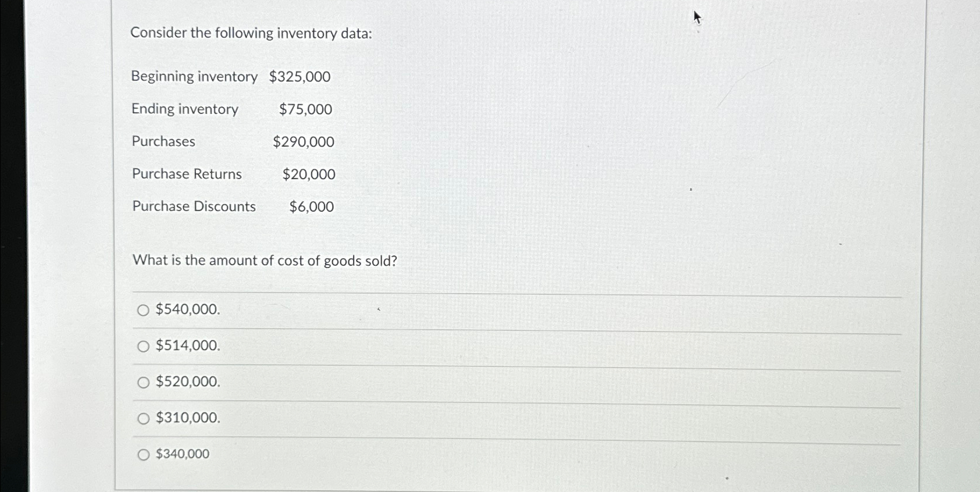The height and width of the screenshot is (492, 980).
Task: Click the Purchases $290,000 value
Action: pyautogui.click(x=302, y=141)
